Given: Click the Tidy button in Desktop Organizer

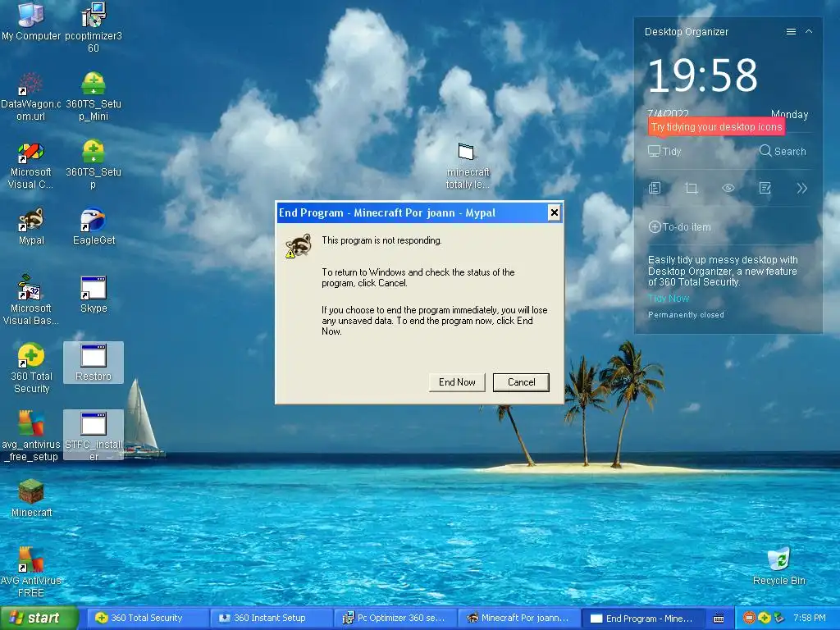Looking at the screenshot, I should pyautogui.click(x=664, y=152).
